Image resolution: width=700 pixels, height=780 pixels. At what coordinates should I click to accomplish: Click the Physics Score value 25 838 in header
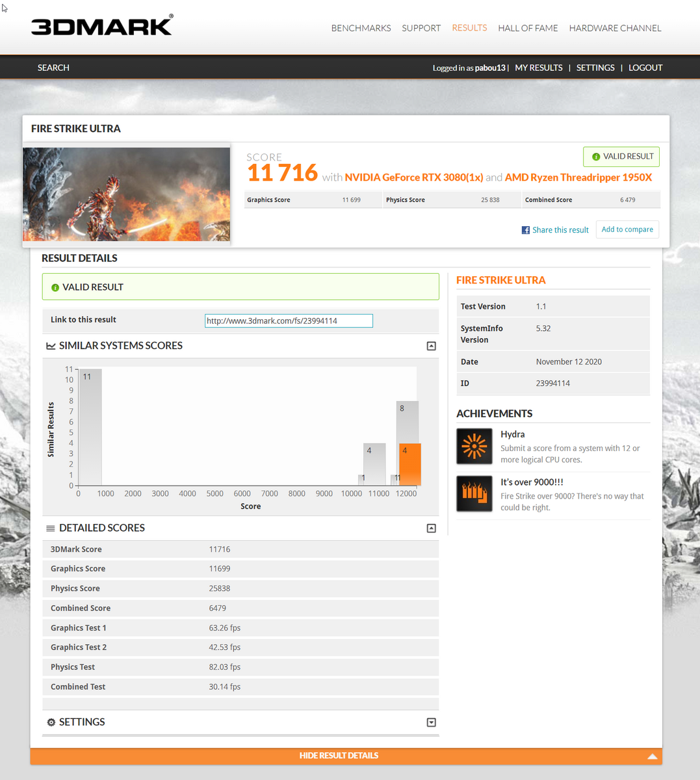click(x=490, y=200)
